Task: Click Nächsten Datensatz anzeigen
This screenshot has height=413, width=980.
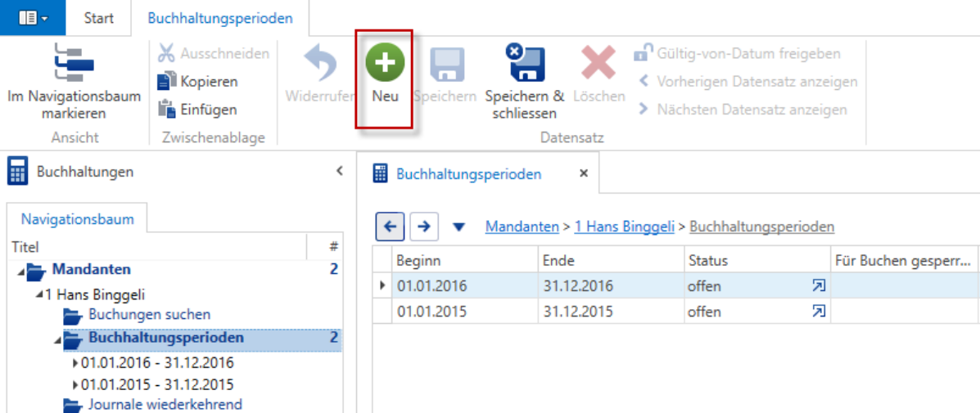Action: (x=743, y=109)
